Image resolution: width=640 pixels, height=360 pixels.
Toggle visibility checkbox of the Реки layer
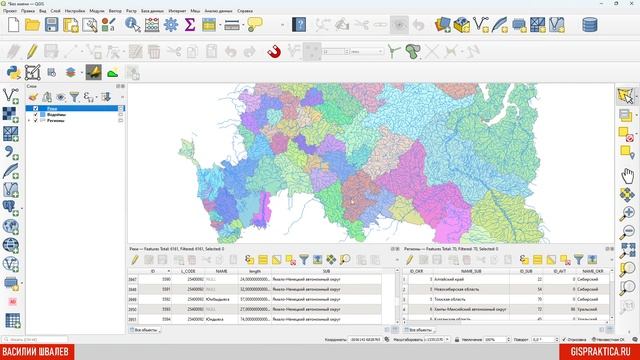pyautogui.click(x=36, y=109)
